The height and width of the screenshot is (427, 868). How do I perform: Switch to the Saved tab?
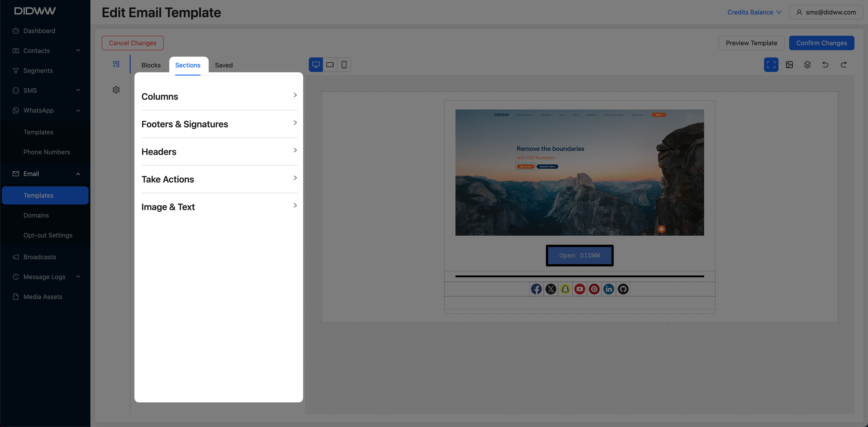click(x=224, y=65)
